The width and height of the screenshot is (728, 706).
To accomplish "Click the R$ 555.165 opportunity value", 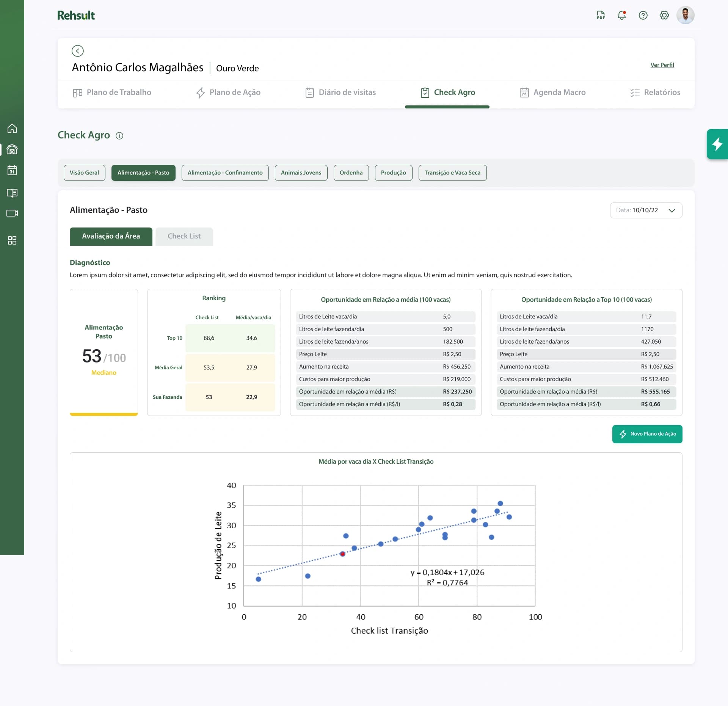I will (655, 392).
